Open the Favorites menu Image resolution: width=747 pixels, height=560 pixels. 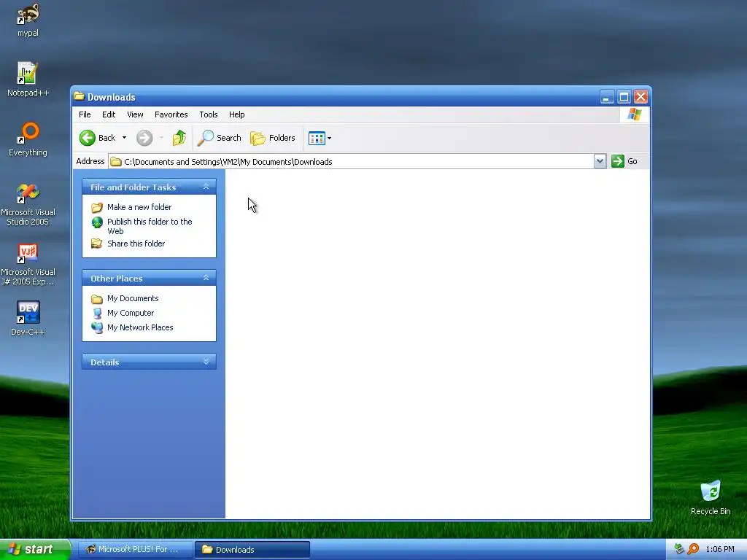click(x=171, y=114)
